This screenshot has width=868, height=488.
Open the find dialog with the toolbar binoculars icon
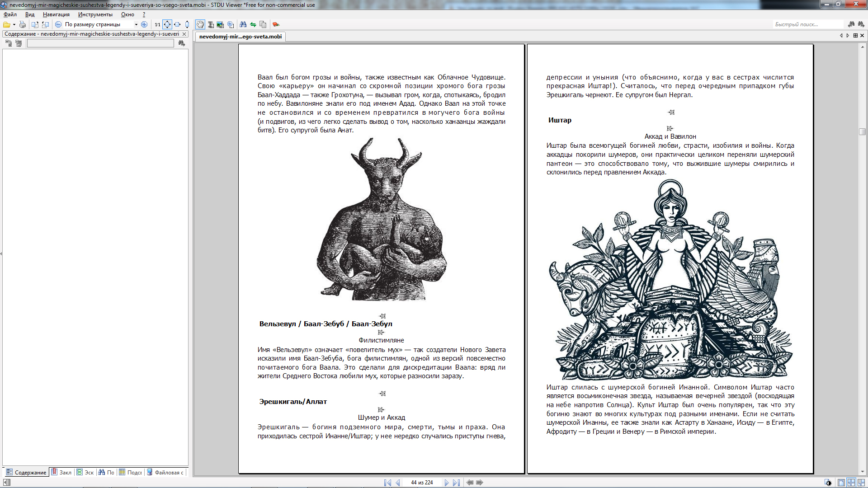click(243, 24)
